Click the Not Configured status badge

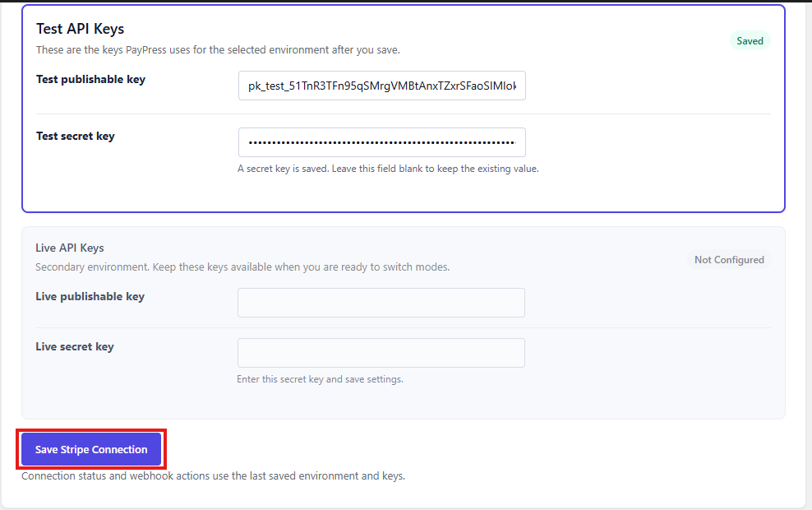pyautogui.click(x=729, y=260)
